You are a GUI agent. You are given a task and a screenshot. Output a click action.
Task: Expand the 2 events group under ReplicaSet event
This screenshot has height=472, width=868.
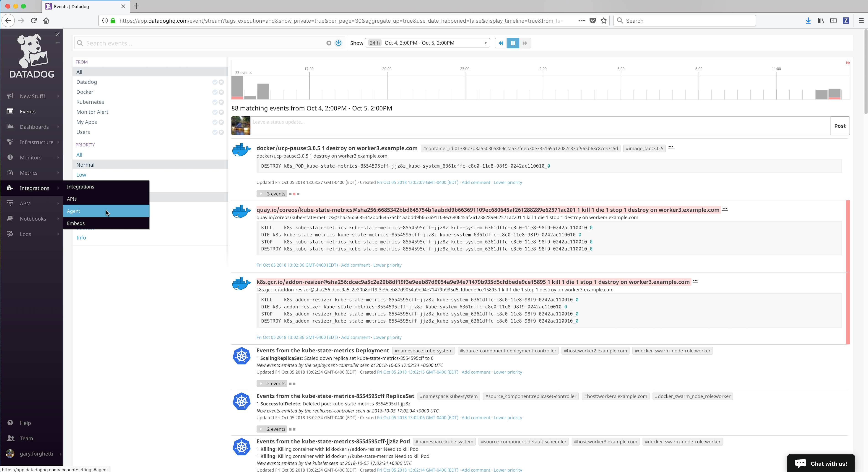pos(272,429)
